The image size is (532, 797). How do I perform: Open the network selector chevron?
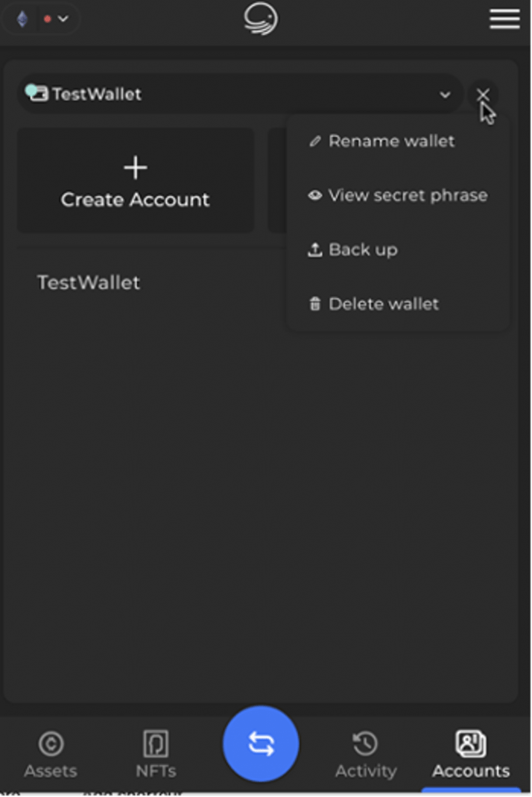click(x=64, y=18)
